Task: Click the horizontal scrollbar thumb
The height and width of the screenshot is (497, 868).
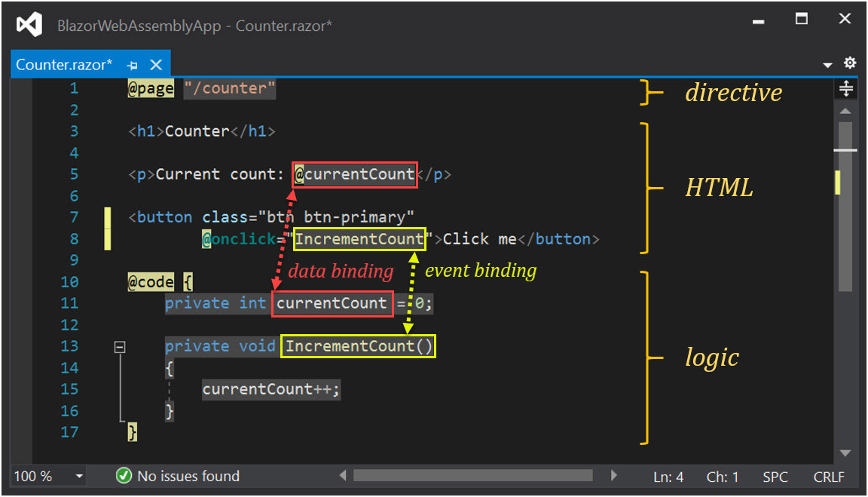Action: click(473, 476)
